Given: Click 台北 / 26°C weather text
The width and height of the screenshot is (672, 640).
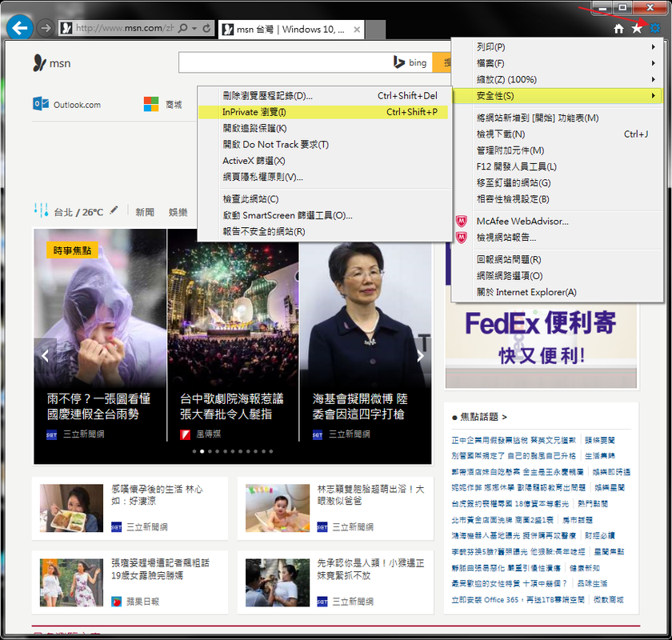Looking at the screenshot, I should (78, 212).
